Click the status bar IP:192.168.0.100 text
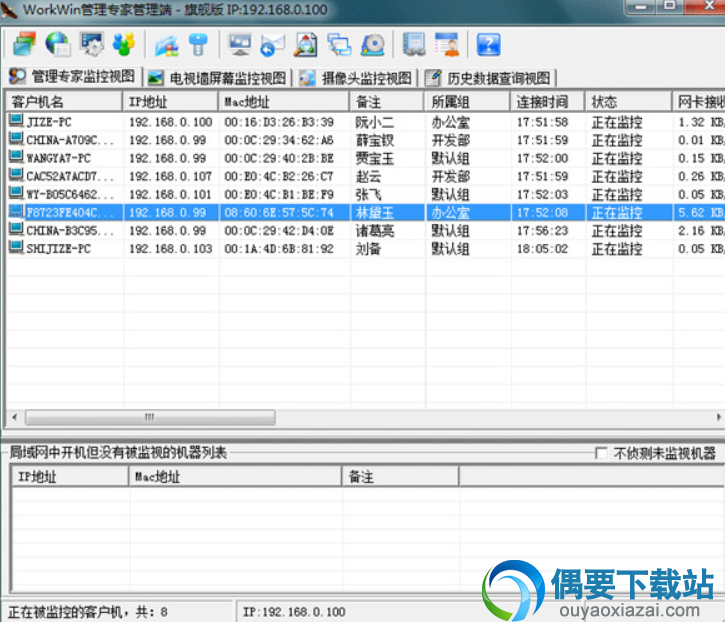 pos(294,612)
